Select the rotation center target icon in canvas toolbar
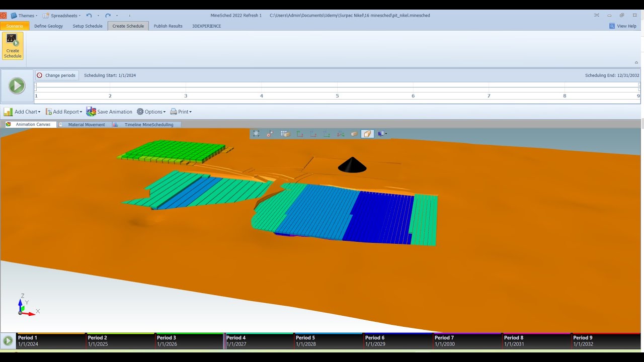 [x=270, y=134]
